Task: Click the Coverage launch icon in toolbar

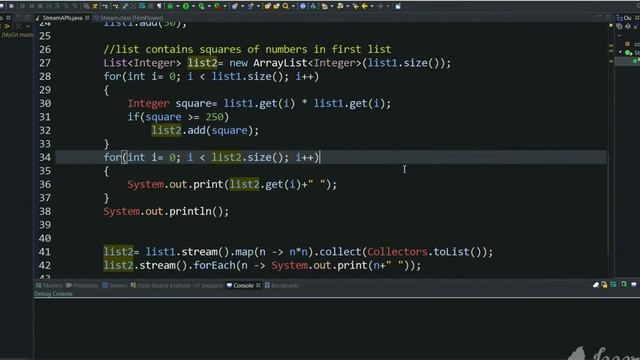Action: tap(201, 6)
